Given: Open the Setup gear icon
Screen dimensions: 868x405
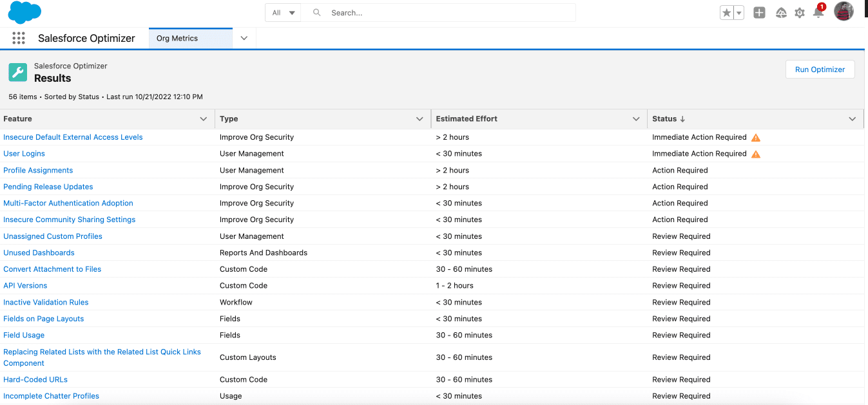Looking at the screenshot, I should [x=800, y=13].
